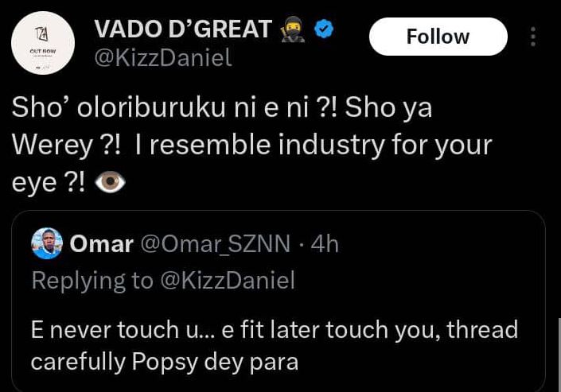Open the three-dot more options menu
561x392 pixels.
[x=532, y=37]
